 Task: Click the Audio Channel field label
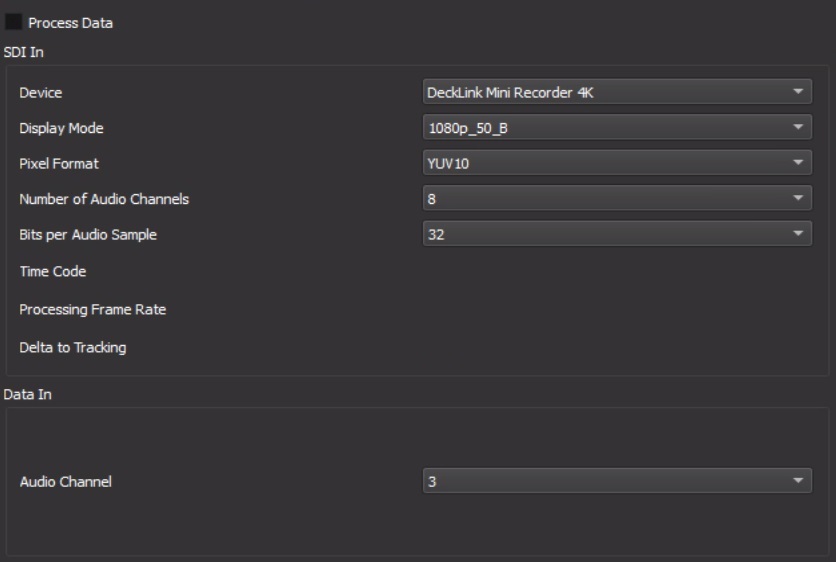66,482
